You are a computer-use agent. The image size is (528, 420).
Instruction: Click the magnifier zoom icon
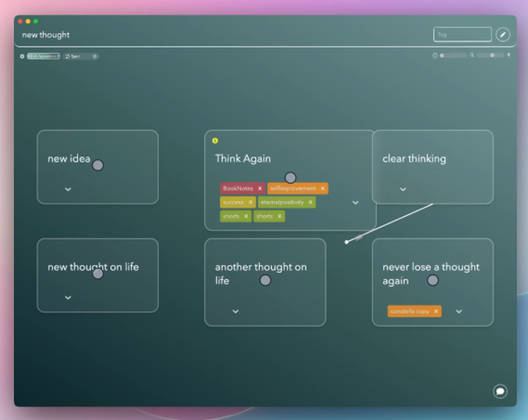472,55
